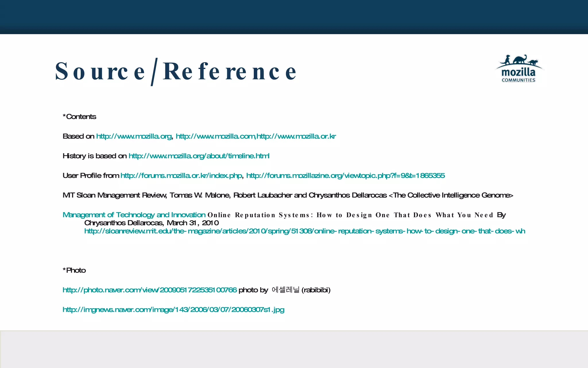This screenshot has height=368, width=588.
Task: Open the http://www.mozilla.or.kr link
Action: [296, 136]
